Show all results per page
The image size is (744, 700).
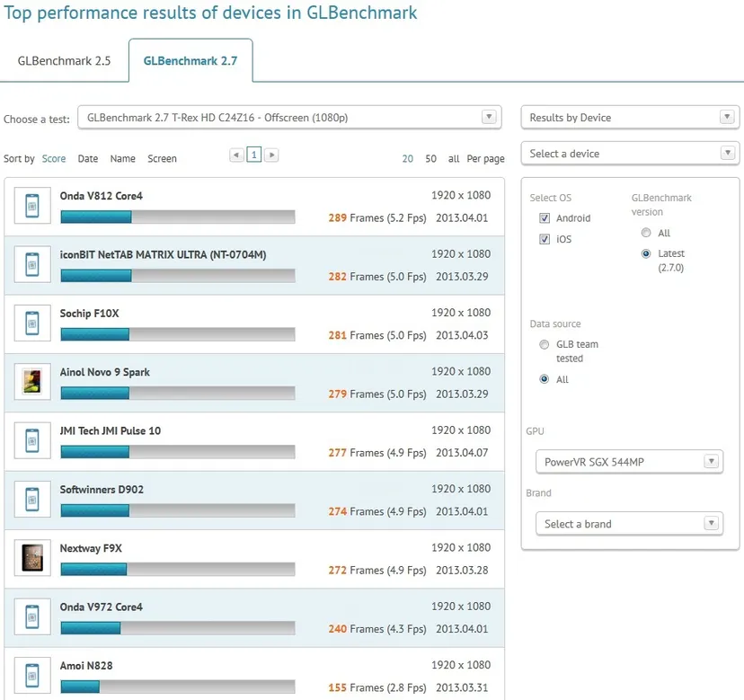454,158
